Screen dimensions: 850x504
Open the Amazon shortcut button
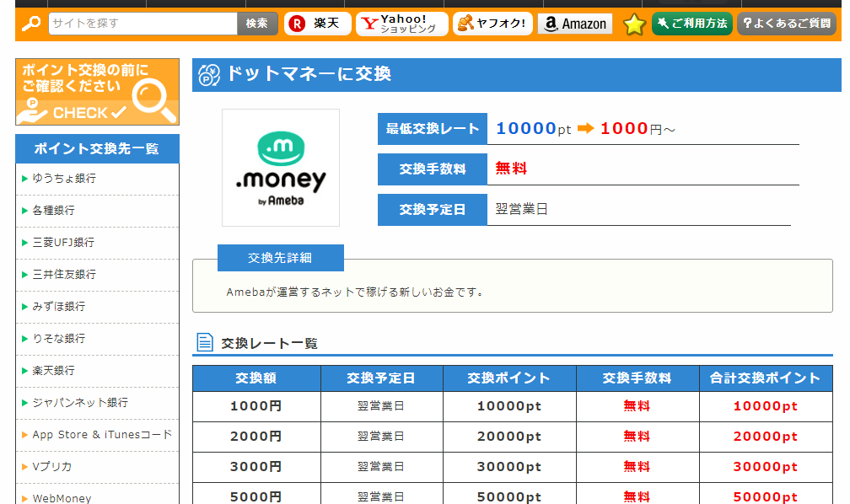point(574,24)
